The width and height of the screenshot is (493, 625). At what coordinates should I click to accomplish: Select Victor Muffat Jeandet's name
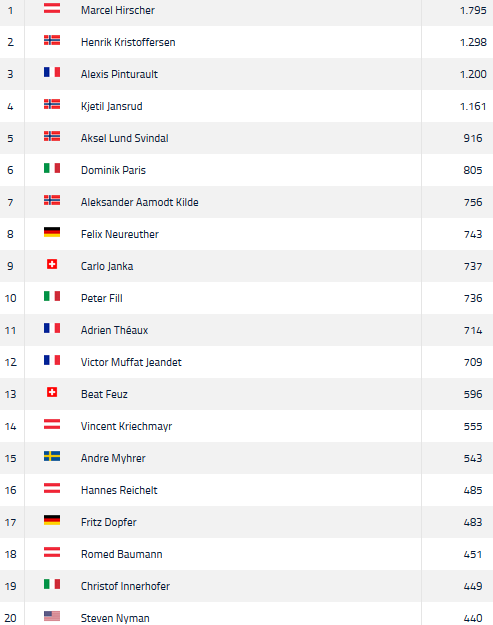coord(131,362)
